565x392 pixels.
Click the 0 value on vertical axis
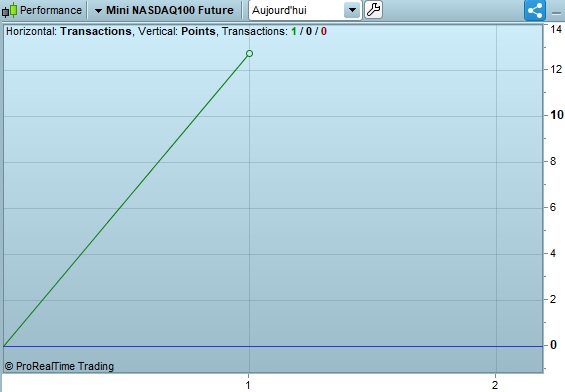(553, 345)
